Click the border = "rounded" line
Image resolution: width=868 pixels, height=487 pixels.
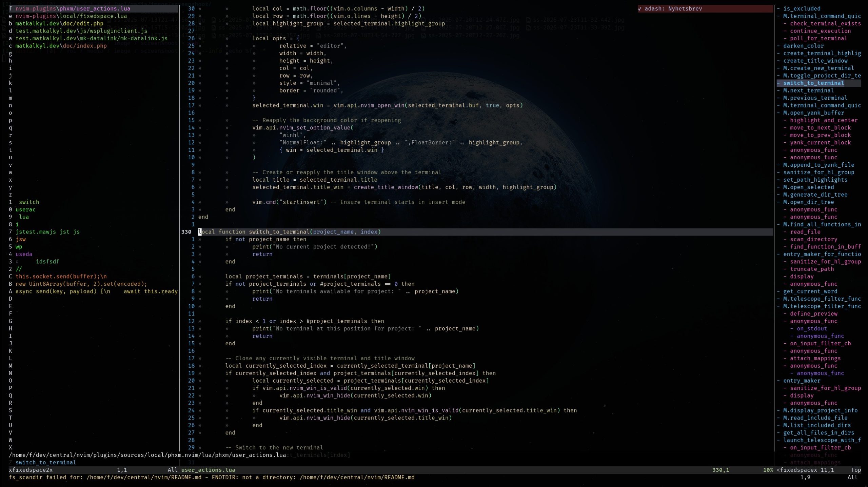click(311, 90)
